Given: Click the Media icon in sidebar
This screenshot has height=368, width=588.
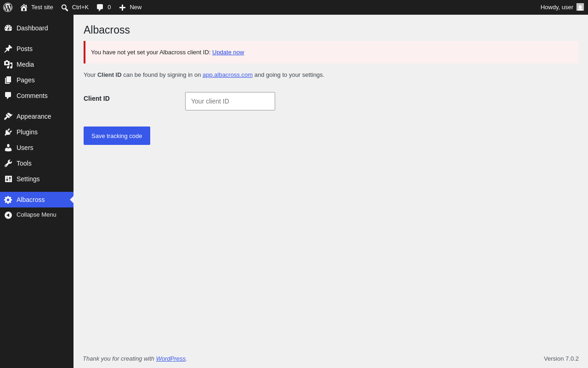Looking at the screenshot, I should click(8, 64).
